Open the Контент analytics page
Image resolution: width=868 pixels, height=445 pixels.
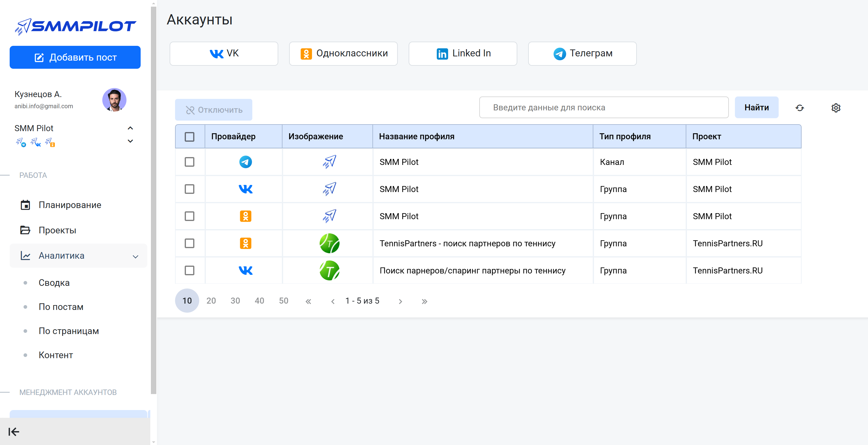(56, 355)
